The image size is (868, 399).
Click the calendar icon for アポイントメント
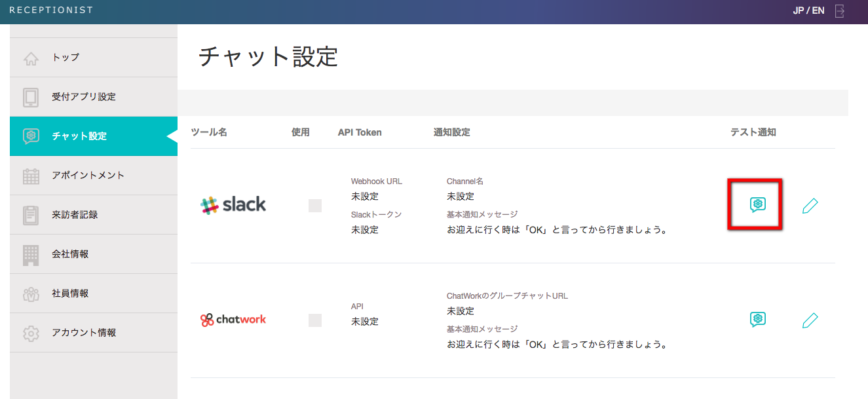pos(31,176)
